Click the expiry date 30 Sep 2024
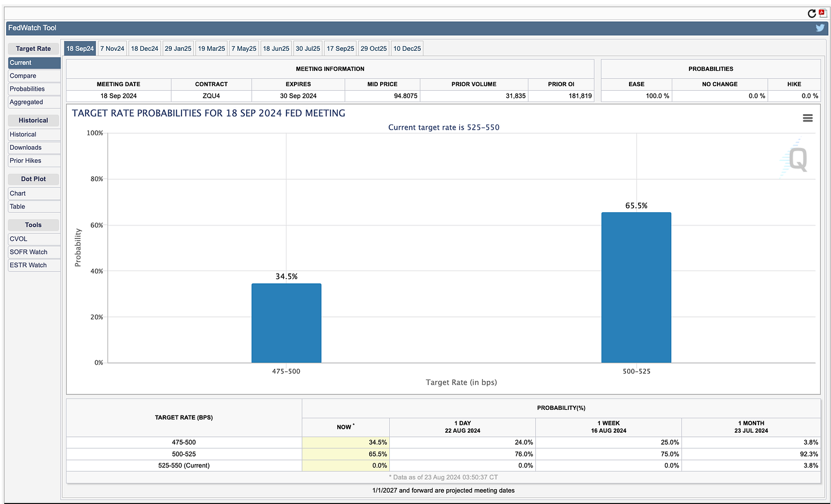This screenshot has width=831, height=504. [x=298, y=96]
